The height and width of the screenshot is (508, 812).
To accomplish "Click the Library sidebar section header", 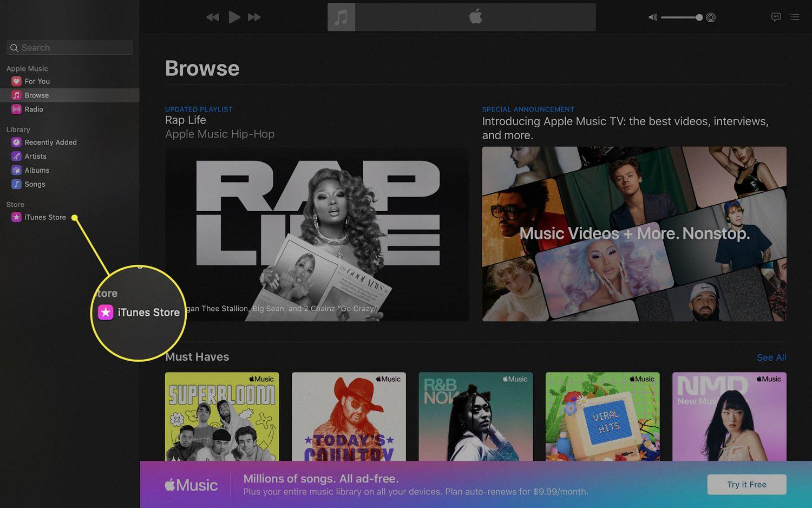I will (x=18, y=130).
